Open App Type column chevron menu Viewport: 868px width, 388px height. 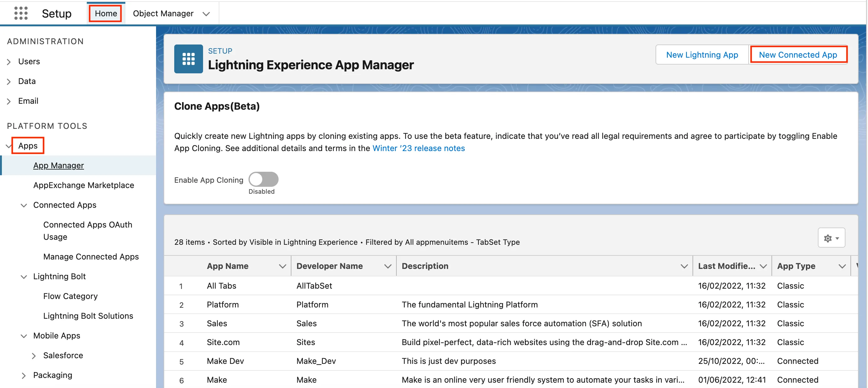coord(842,266)
